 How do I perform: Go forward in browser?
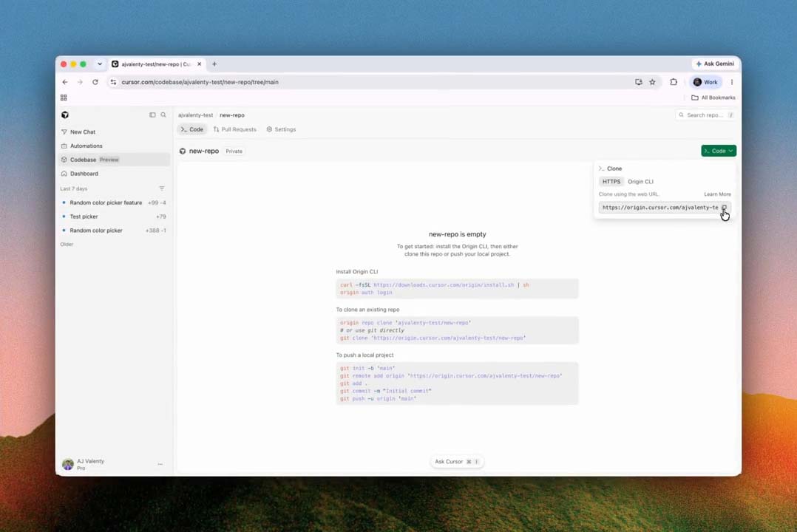pyautogui.click(x=80, y=82)
